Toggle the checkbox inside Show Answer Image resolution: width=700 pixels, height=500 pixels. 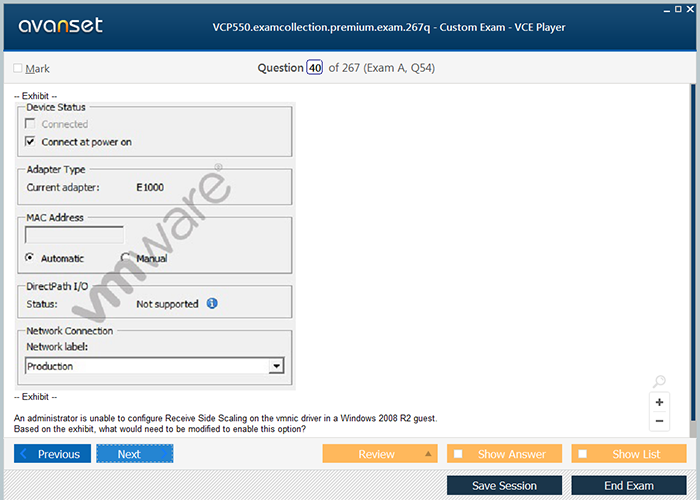458,454
